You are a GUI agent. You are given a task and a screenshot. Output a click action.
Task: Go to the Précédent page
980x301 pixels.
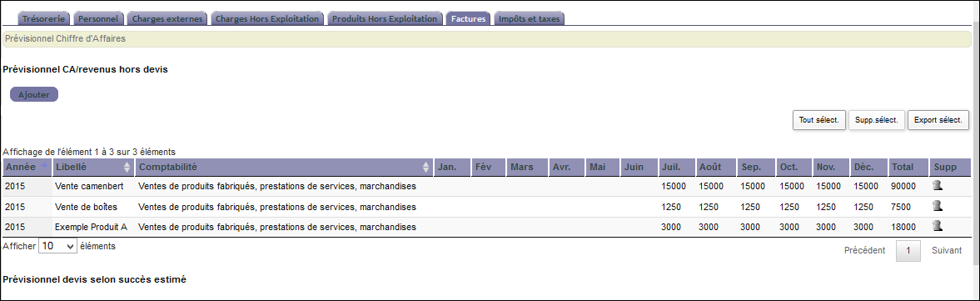coord(864,250)
